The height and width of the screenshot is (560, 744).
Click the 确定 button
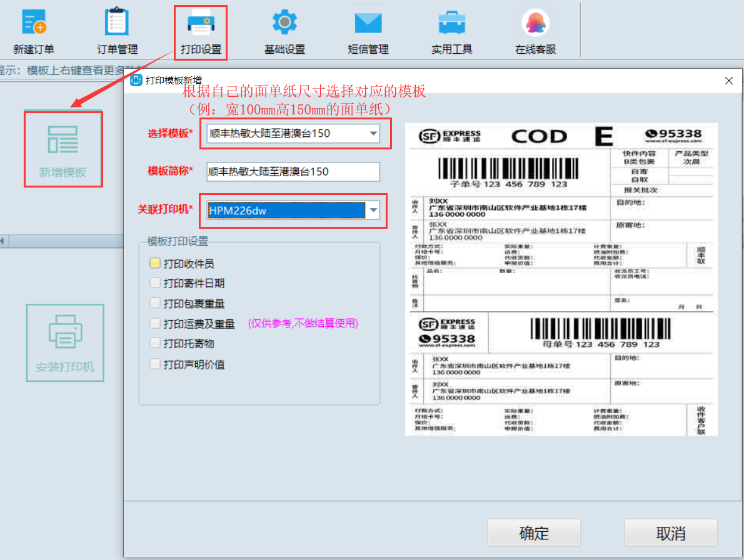point(534,533)
